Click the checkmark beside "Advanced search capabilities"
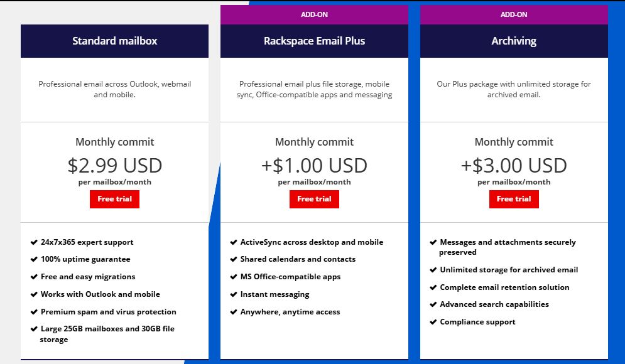Viewport: 625px width, 364px height. 433,304
